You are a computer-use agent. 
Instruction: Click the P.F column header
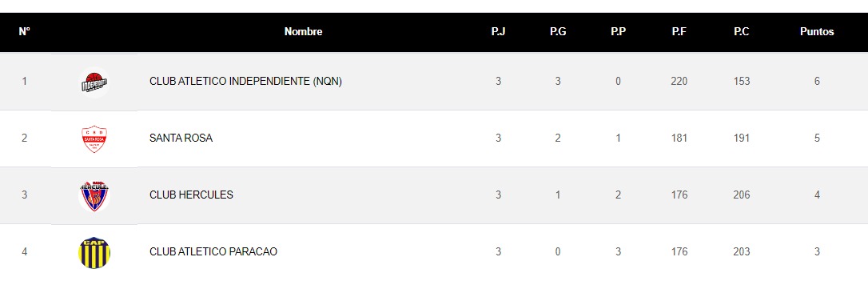coord(679,32)
